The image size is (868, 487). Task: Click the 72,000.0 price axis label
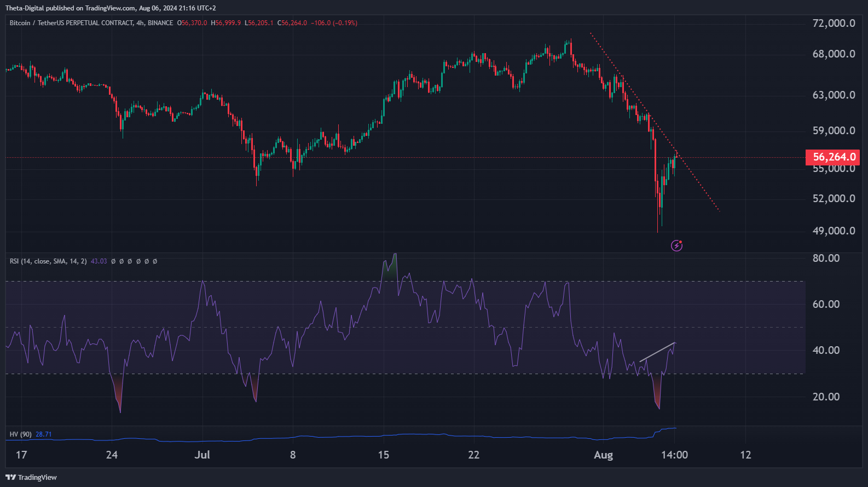(x=834, y=23)
